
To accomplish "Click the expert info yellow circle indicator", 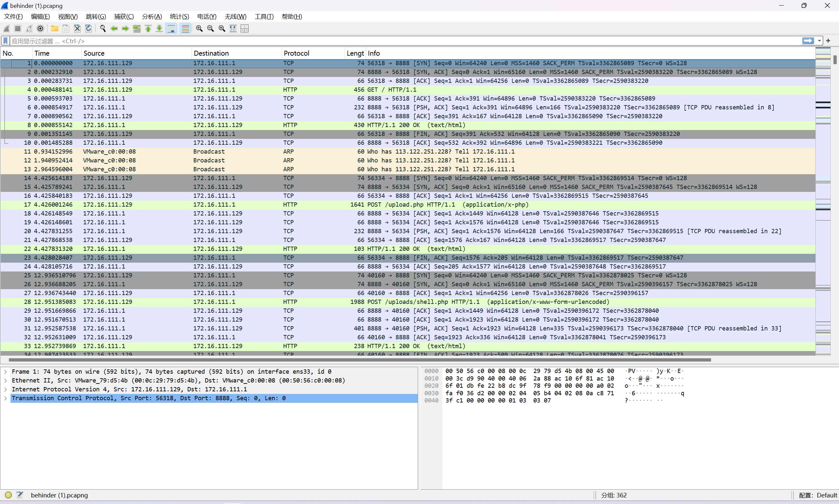I will (9, 495).
